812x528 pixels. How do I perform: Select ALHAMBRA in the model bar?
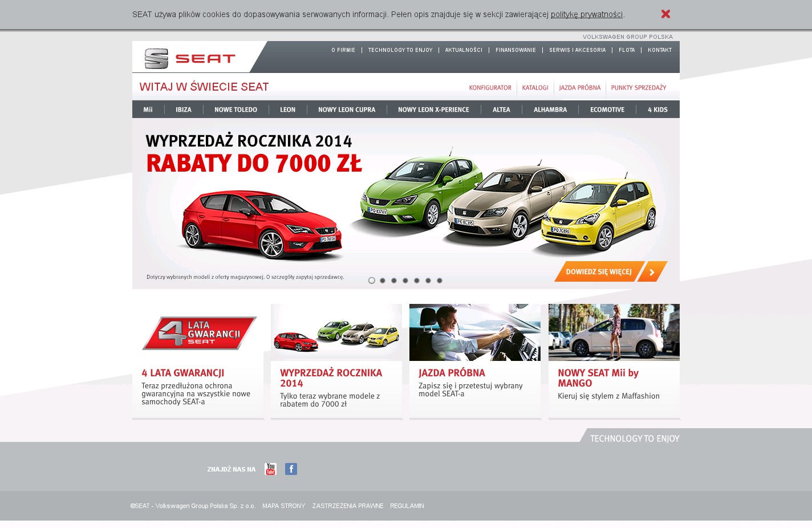click(550, 109)
